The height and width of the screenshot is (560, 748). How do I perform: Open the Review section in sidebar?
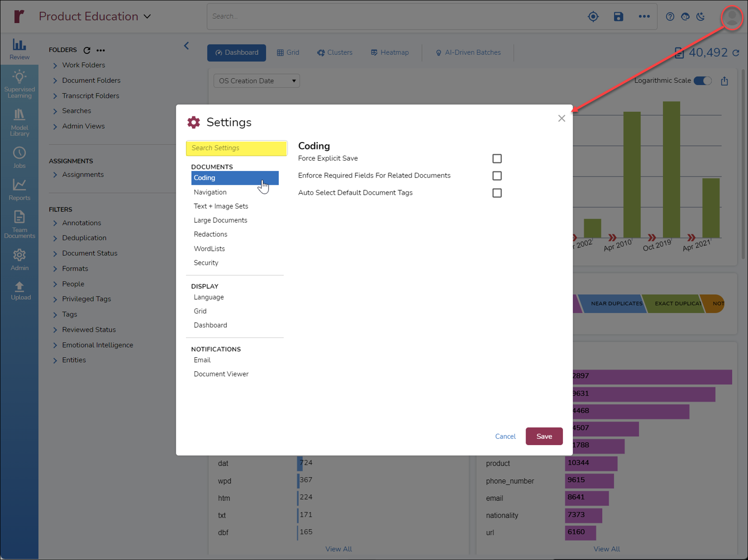[19, 49]
